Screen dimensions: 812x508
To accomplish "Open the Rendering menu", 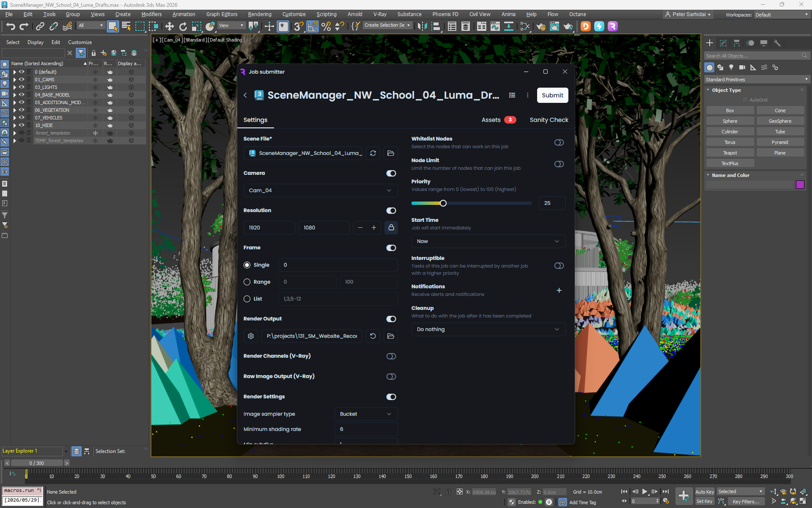I will 260,14.
